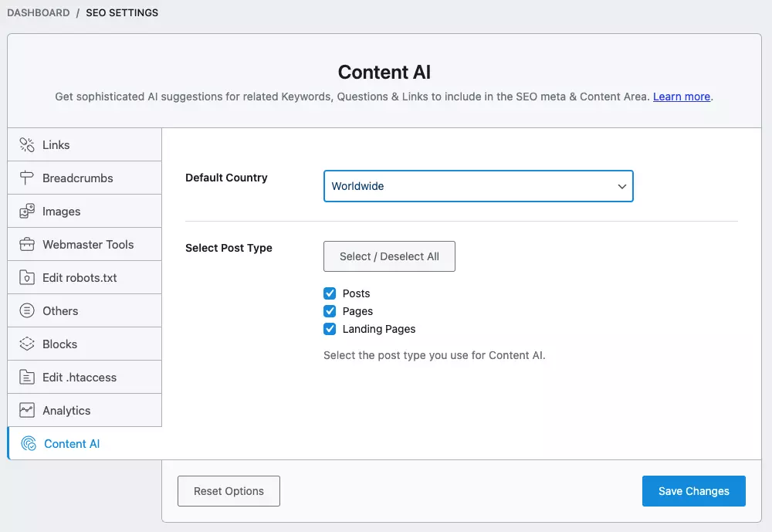Screen dimensions: 772x532
Task: Follow the Learn more link
Action: point(681,97)
